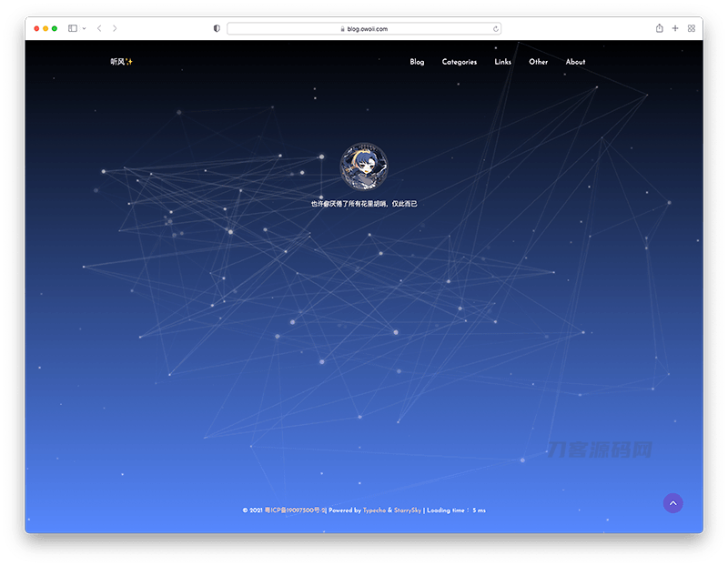Screen dimensions: 728x566
Task: Click the sparkle icon beside the site title
Action: (130, 62)
